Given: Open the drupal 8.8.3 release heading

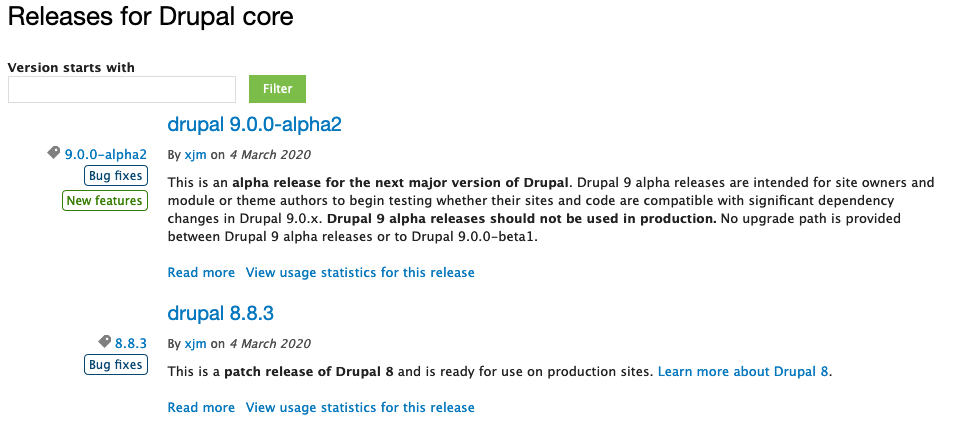Looking at the screenshot, I should click(x=220, y=314).
